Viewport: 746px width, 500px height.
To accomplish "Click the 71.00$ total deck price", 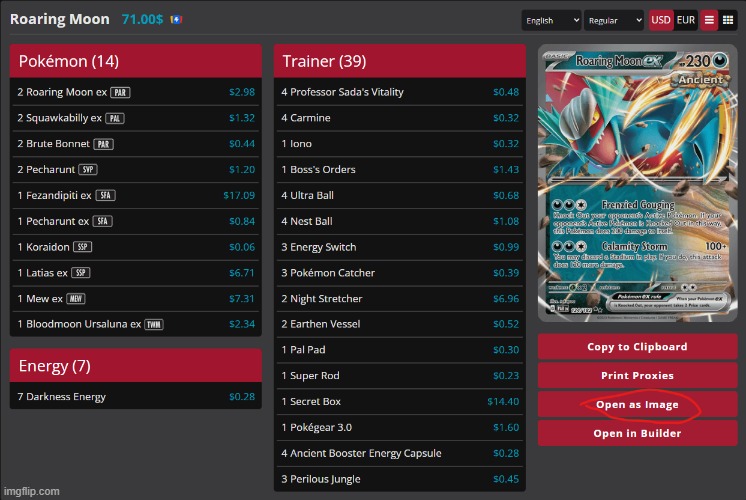I will [x=142, y=20].
